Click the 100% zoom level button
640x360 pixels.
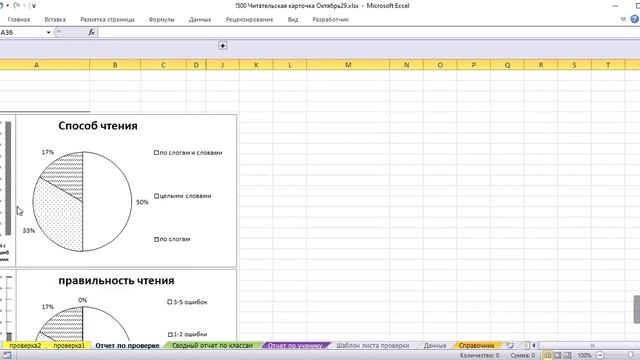[584, 356]
